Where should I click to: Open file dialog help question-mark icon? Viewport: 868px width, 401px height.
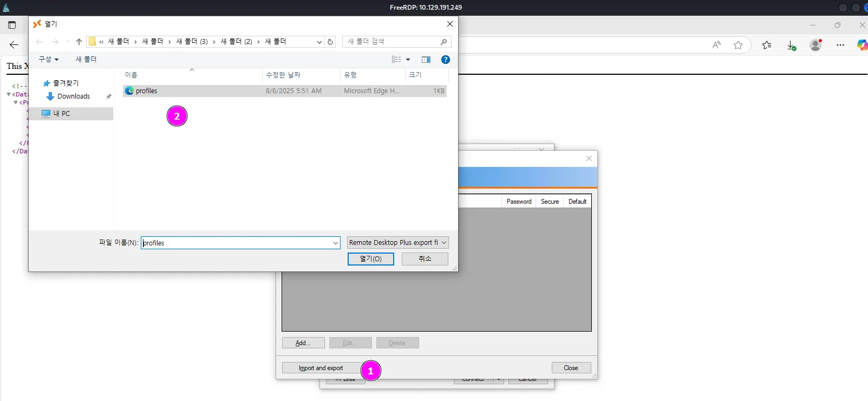(446, 60)
